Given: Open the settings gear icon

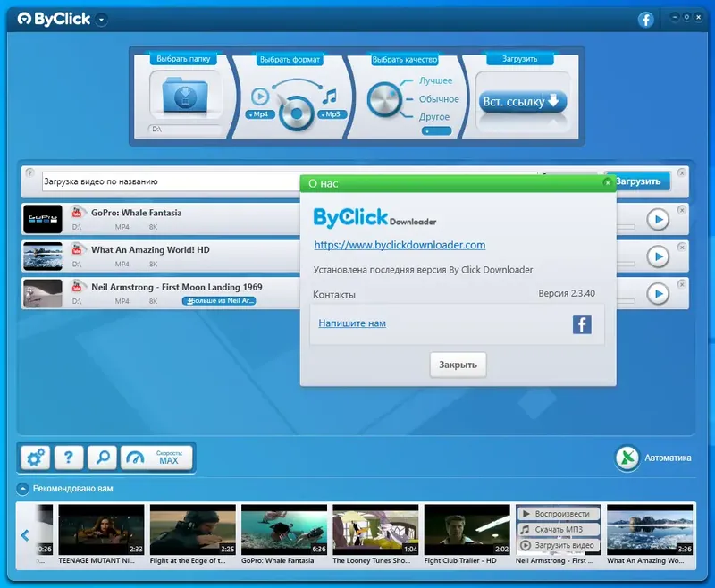Looking at the screenshot, I should (x=34, y=457).
